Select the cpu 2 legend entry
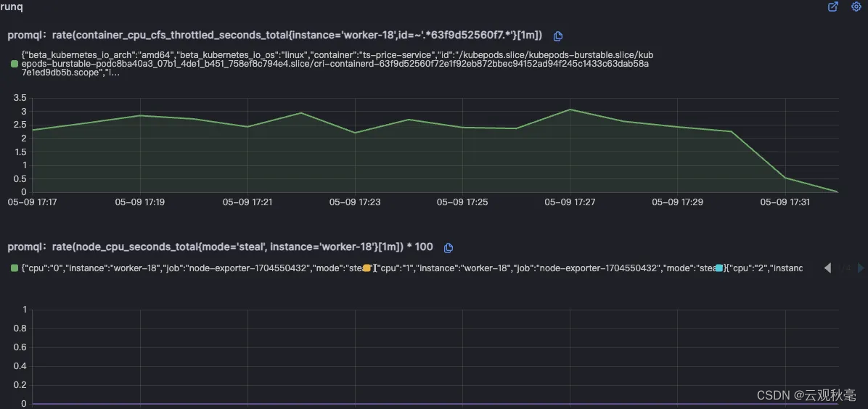Image resolution: width=868 pixels, height=409 pixels. (x=764, y=268)
